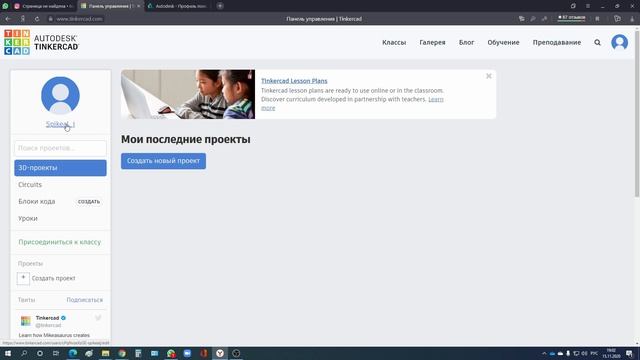Focus the project search field in sidebar
Viewport: 640px width, 360px height.
tap(60, 148)
